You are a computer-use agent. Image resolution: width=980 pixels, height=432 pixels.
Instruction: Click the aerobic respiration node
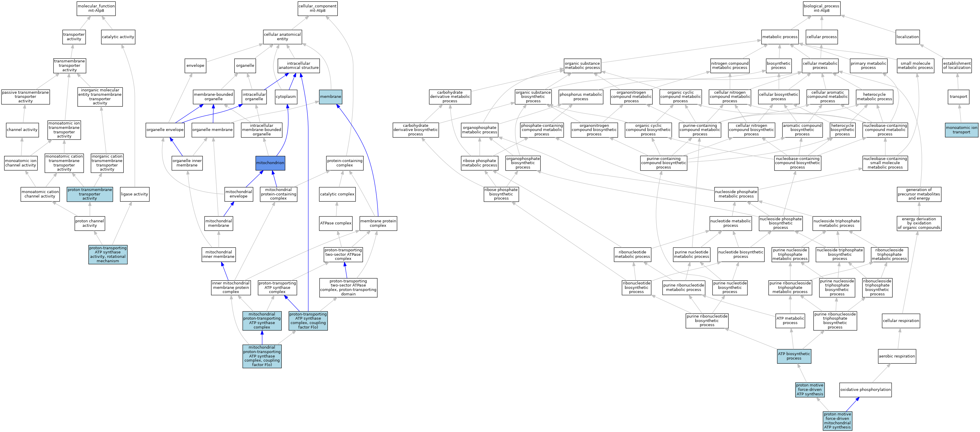(x=897, y=356)
